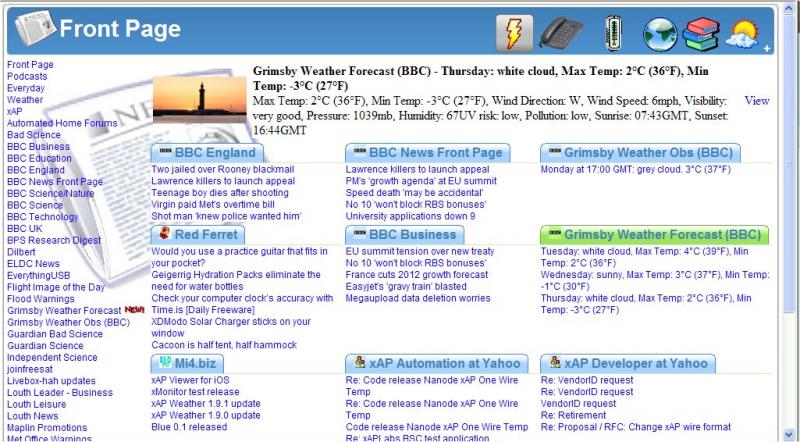Viewport: 800px width, 442px height.
Task: Open the sun and cloud weather icon
Action: [742, 34]
